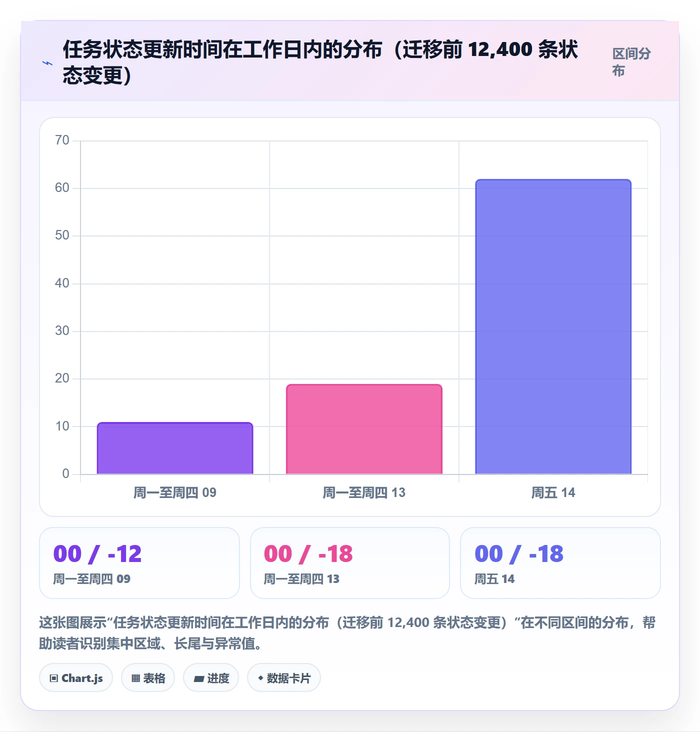Click the pink 周一至周四 13 bar
Image resolution: width=700 pixels, height=732 pixels.
pyautogui.click(x=364, y=429)
